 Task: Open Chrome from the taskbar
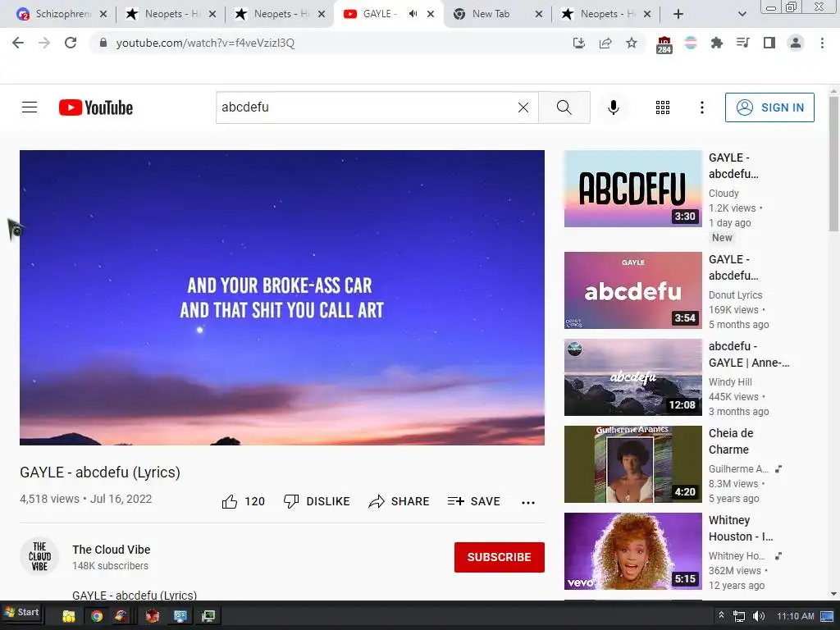97,616
